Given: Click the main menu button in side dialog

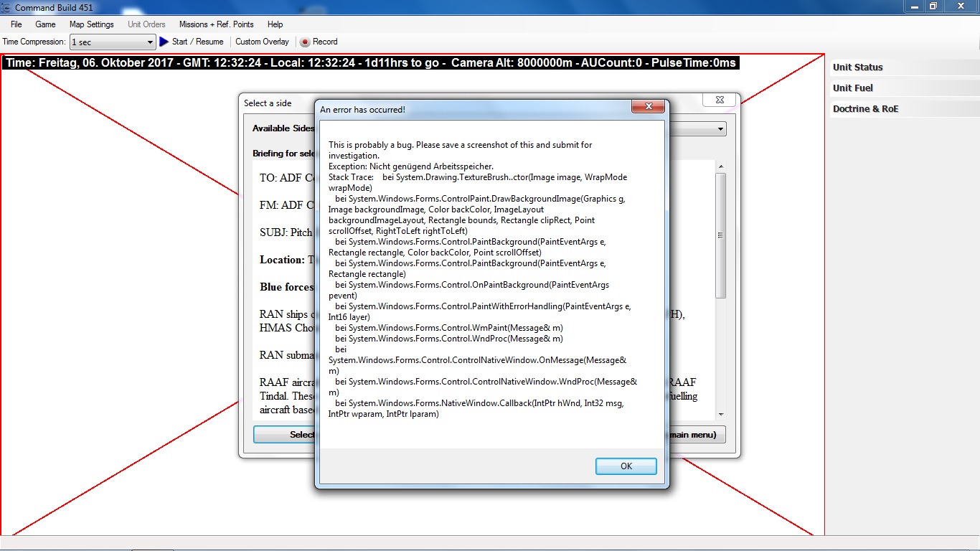Looking at the screenshot, I should [697, 435].
